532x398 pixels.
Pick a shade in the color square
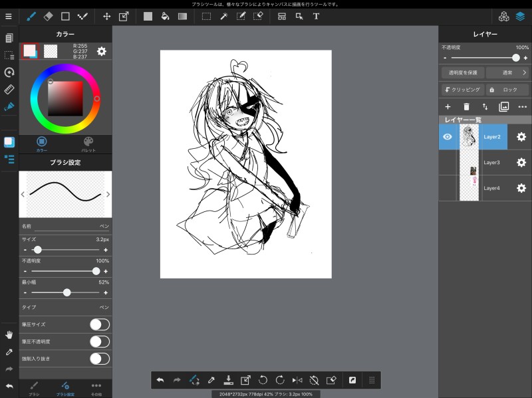coord(65,98)
